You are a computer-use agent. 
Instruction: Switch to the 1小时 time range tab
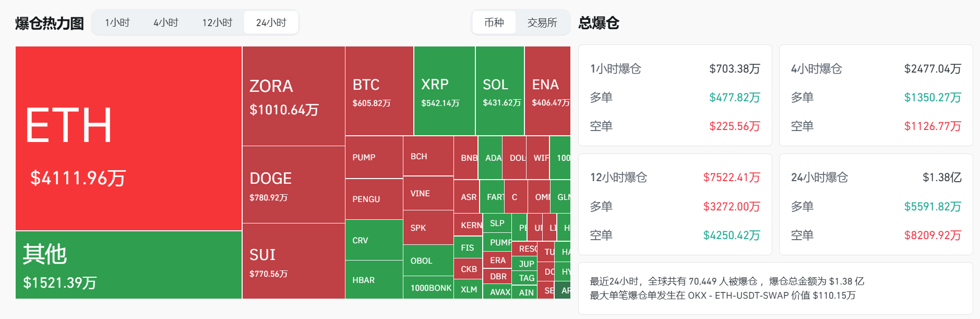[x=117, y=22]
